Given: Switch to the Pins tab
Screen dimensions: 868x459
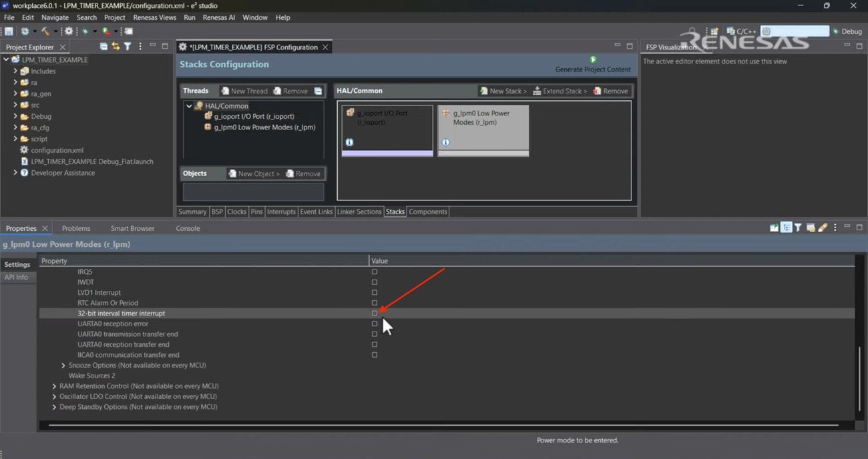Looking at the screenshot, I should pos(256,211).
